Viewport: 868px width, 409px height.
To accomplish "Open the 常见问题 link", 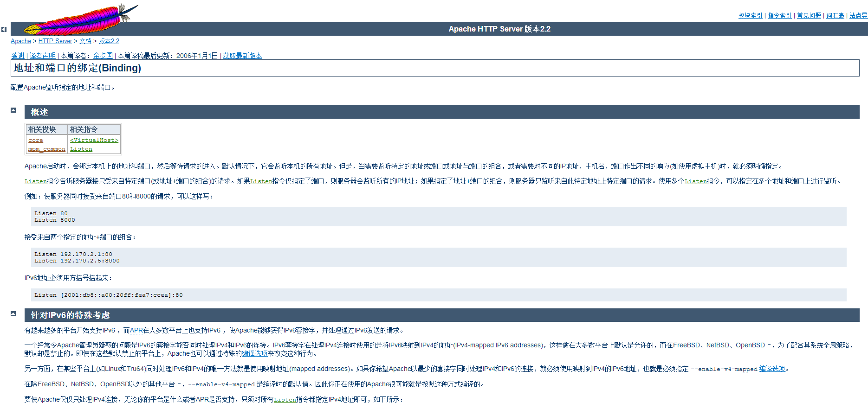I will [x=809, y=15].
